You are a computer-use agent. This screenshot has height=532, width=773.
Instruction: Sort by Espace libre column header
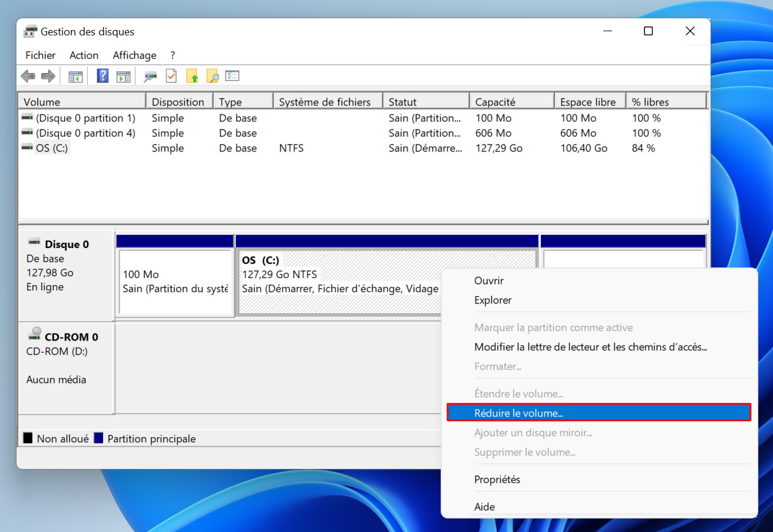[590, 101]
